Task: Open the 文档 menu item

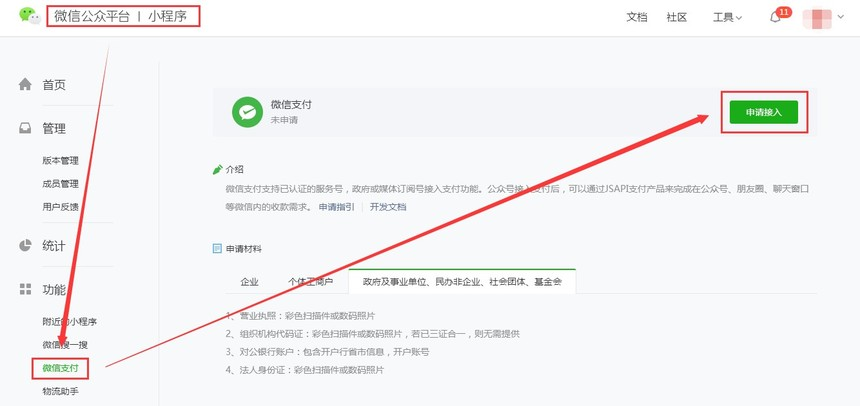Action: click(637, 18)
